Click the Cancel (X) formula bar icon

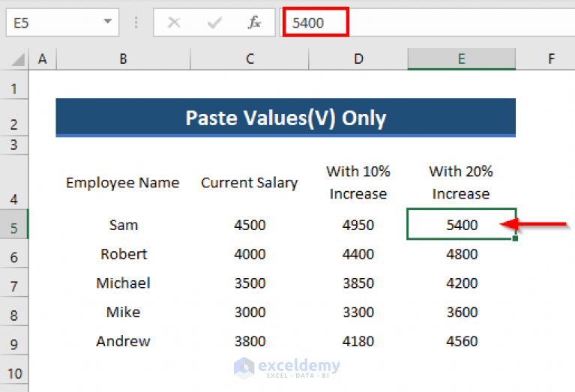tap(174, 22)
